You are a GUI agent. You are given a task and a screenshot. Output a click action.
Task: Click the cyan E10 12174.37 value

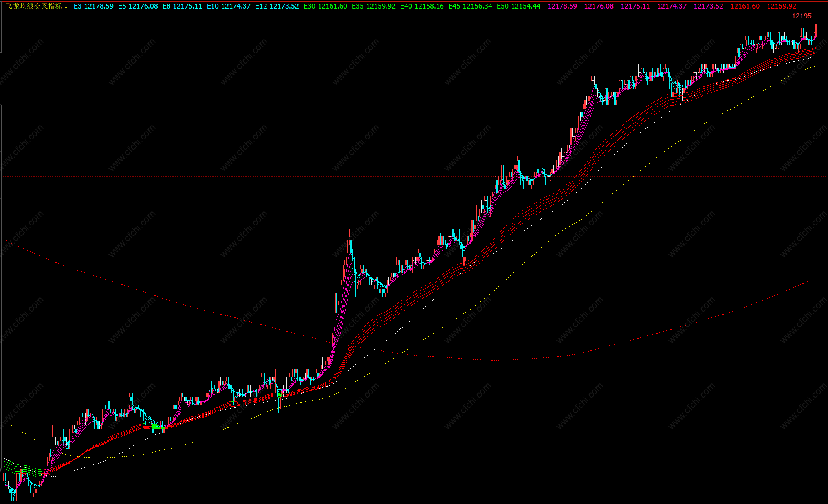click(x=229, y=6)
